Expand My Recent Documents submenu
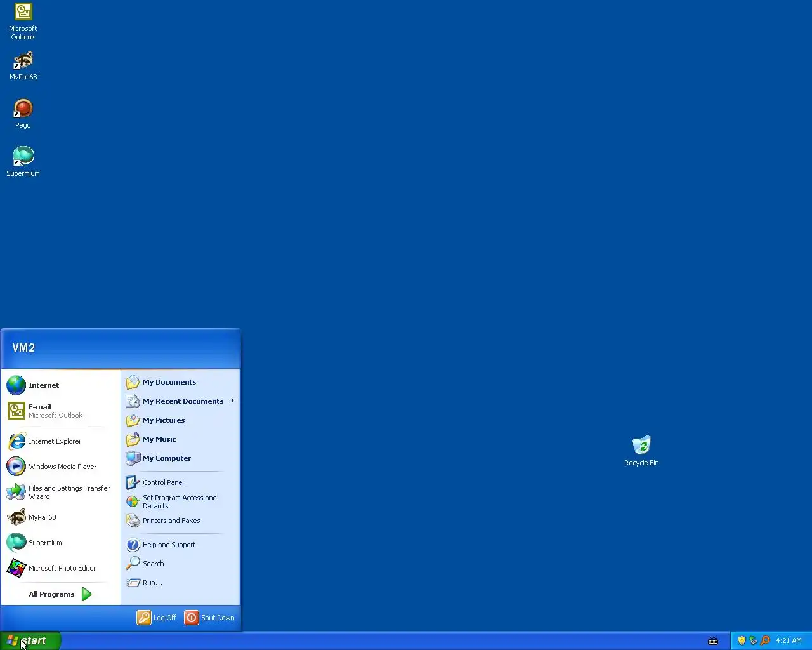 [x=181, y=401]
